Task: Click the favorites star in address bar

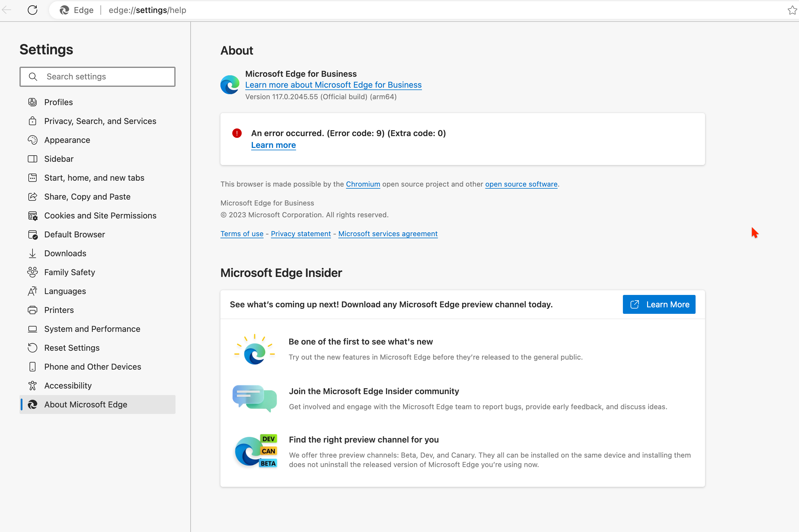Action: click(792, 10)
